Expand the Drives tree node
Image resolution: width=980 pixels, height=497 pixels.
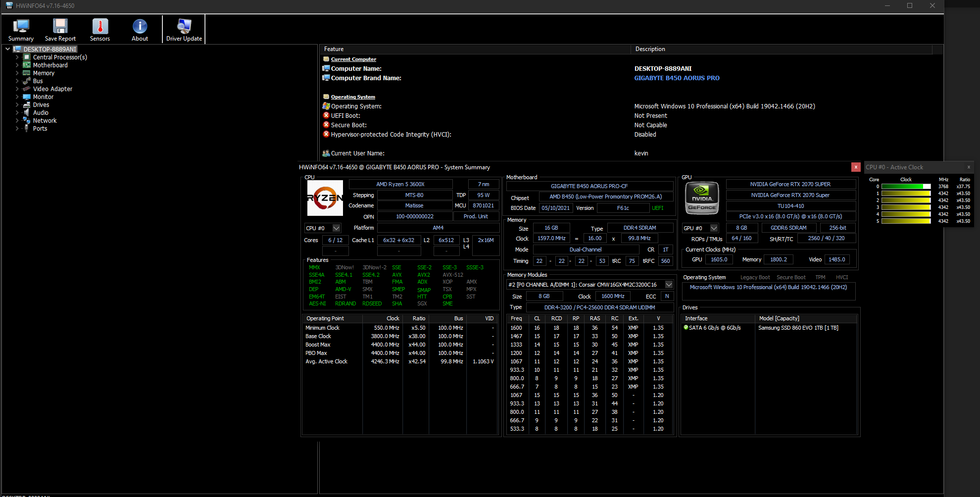(17, 105)
